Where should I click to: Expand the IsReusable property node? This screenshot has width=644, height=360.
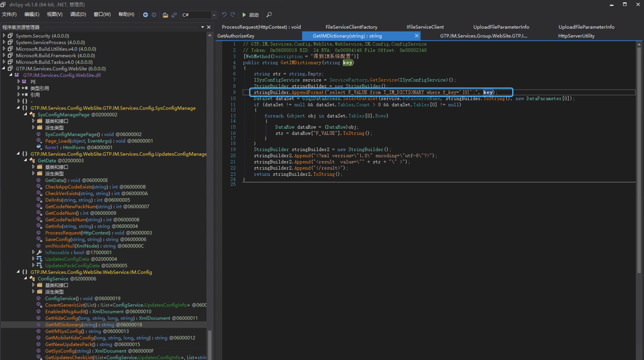[33, 253]
